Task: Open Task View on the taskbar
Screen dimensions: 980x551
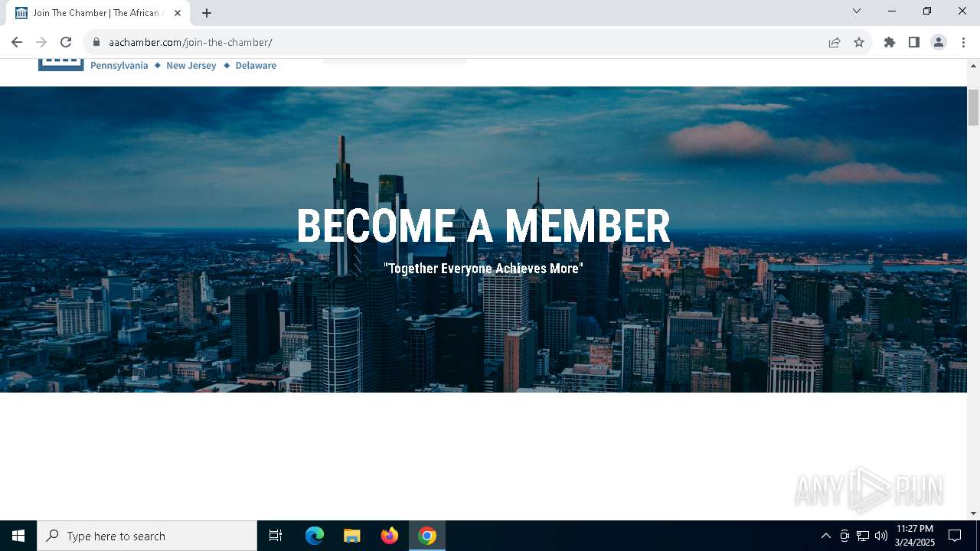Action: coord(276,536)
